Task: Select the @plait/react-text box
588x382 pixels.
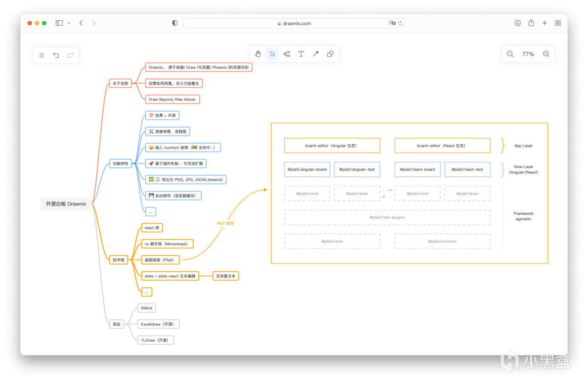Action: pos(467,169)
